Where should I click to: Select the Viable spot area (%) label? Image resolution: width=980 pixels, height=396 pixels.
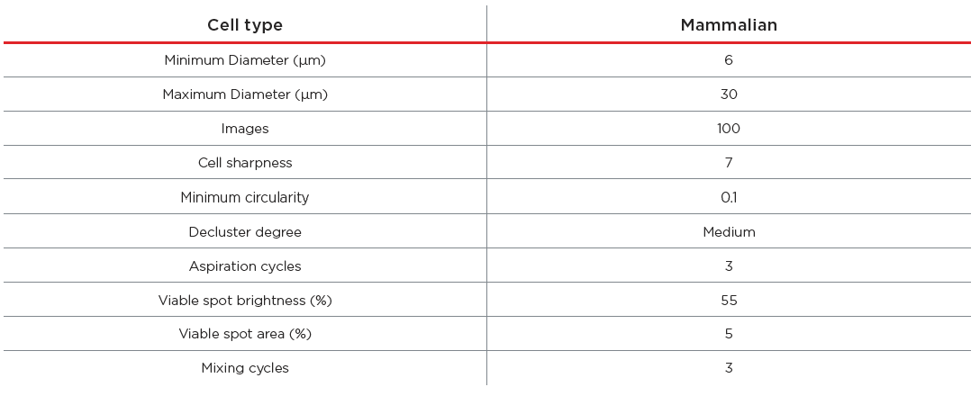coord(245,334)
